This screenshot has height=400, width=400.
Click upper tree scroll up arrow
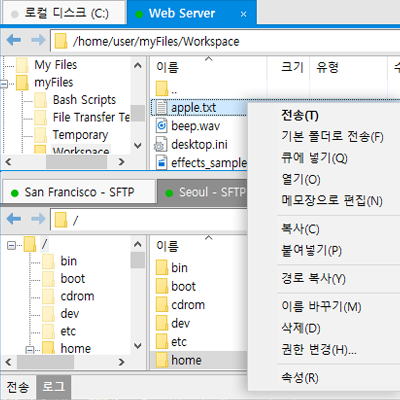coord(137,65)
